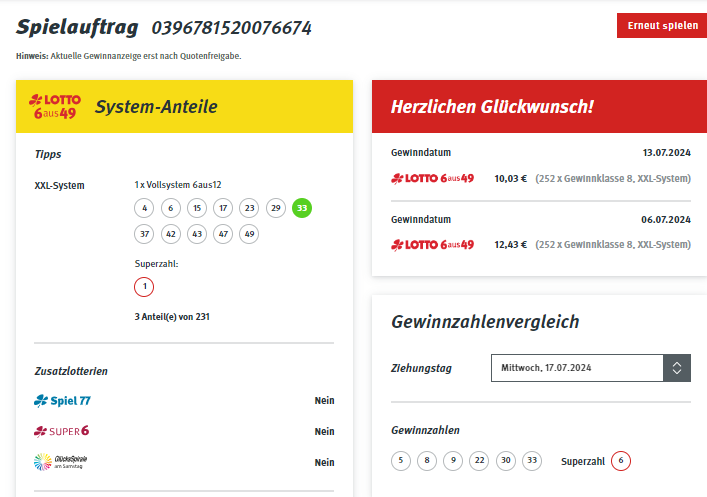Click Nein value for SUPER 6
This screenshot has height=497, width=707.
point(325,432)
